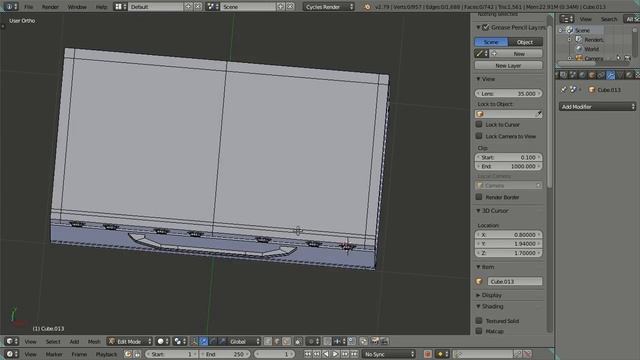This screenshot has height=360, width=640.
Task: Open the Edit Mode dropdown
Action: 130,341
